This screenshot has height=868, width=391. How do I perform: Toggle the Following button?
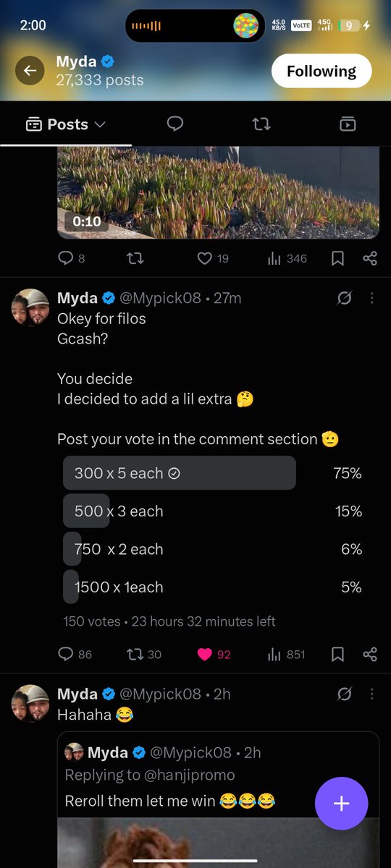[321, 71]
